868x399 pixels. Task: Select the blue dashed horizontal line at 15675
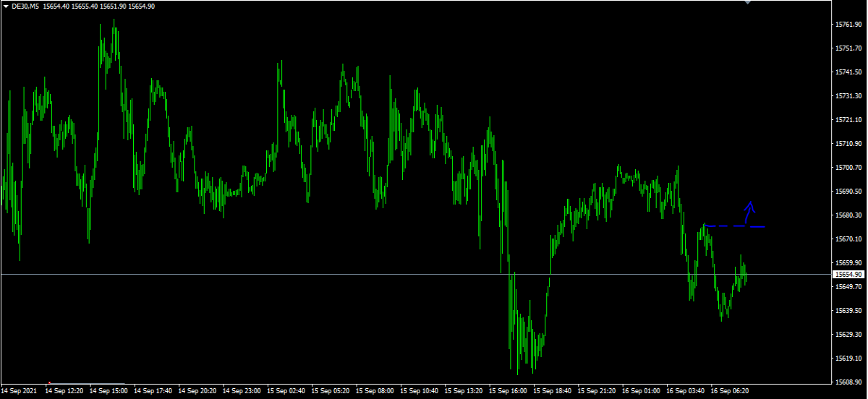coord(735,227)
